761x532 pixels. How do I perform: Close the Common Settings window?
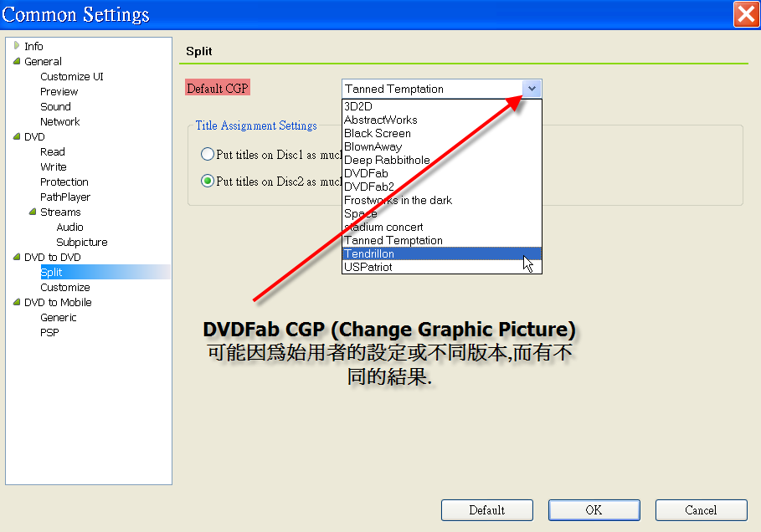click(x=746, y=14)
